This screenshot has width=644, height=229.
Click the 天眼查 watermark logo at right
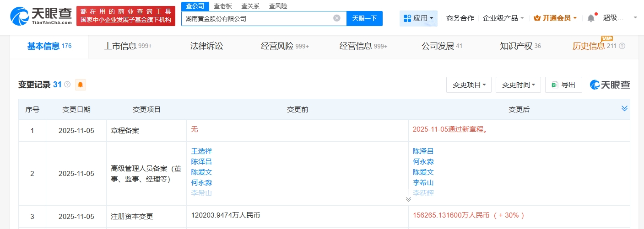(610, 85)
